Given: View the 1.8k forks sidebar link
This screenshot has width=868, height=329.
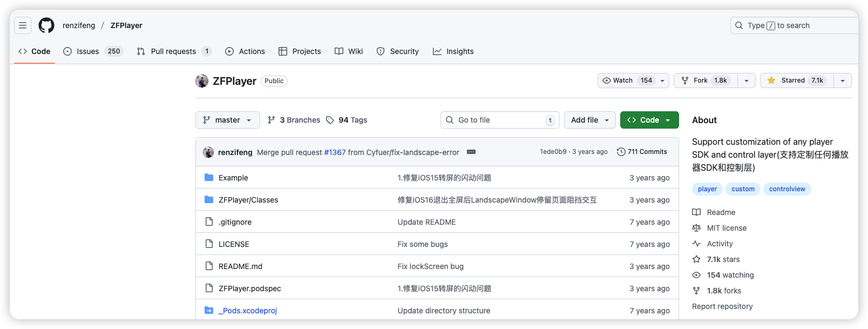Looking at the screenshot, I should [717, 291].
